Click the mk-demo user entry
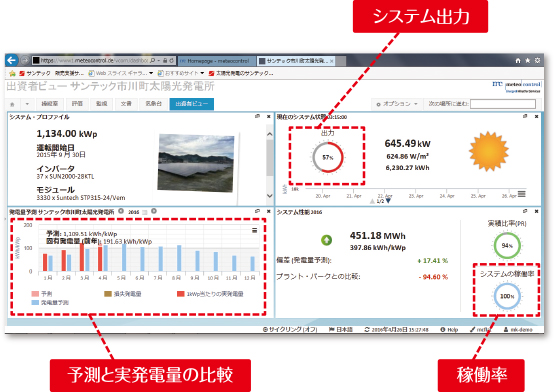This screenshot has width=556, height=392. (x=518, y=330)
